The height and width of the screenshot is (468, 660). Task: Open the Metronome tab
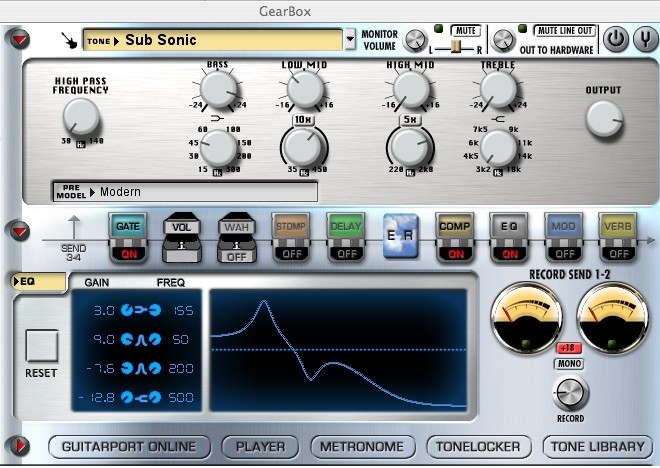362,447
